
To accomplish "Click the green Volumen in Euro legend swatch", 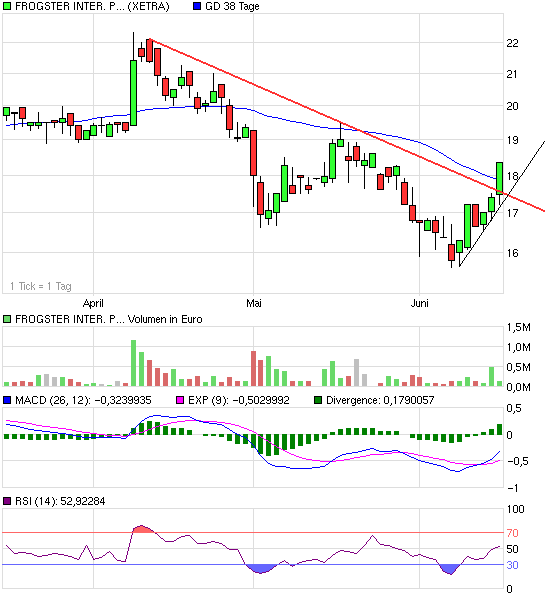I will (x=7, y=319).
